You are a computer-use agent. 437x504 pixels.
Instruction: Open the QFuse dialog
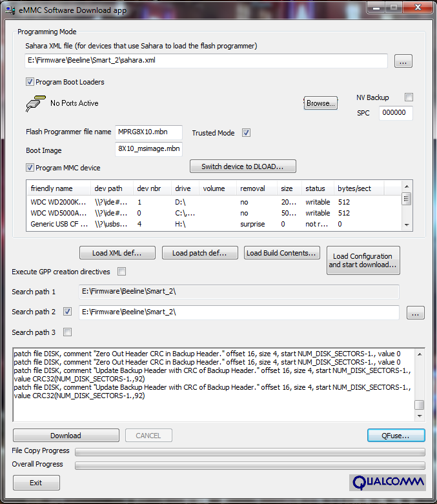396,436
